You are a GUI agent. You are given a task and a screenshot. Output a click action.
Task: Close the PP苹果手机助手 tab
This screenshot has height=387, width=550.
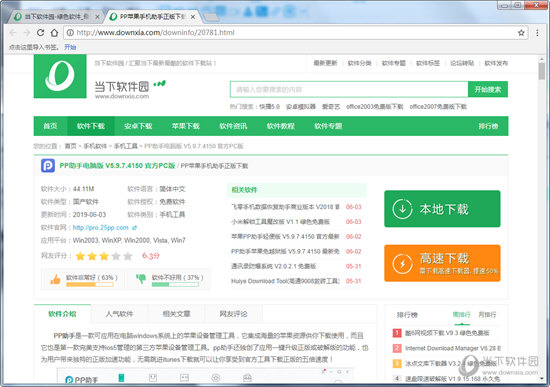193,16
